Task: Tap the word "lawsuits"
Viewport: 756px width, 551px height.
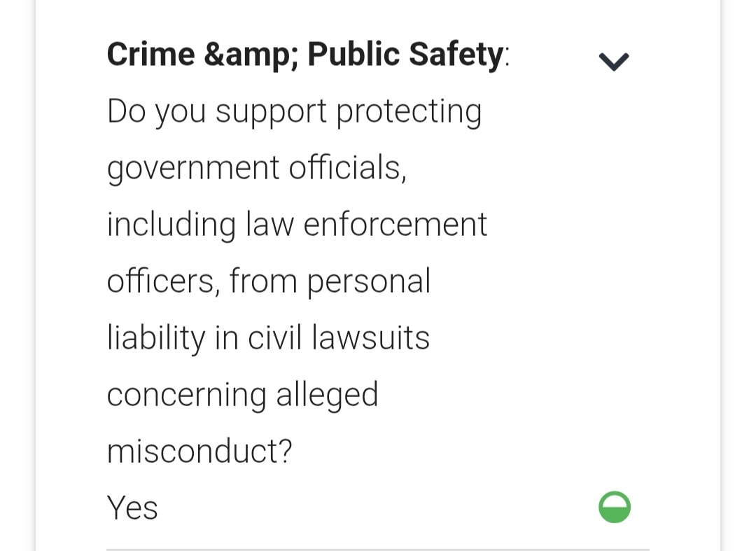Action: (371, 338)
